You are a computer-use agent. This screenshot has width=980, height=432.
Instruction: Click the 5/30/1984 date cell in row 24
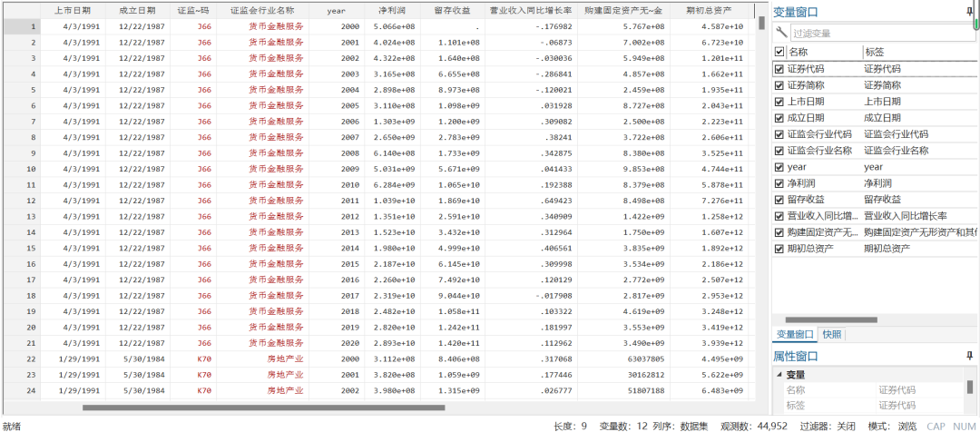[138, 391]
